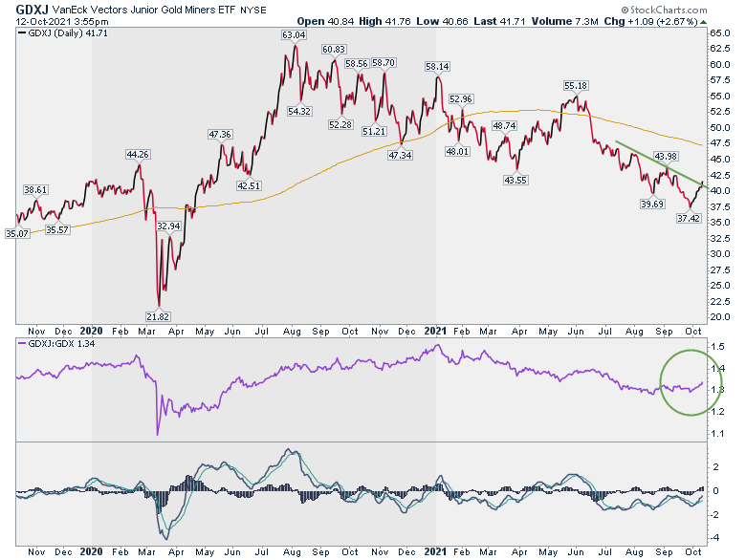Click the GDXJ ticker symbol in the chart title
Image resolution: width=746 pixels, height=560 pixels.
pyautogui.click(x=32, y=9)
